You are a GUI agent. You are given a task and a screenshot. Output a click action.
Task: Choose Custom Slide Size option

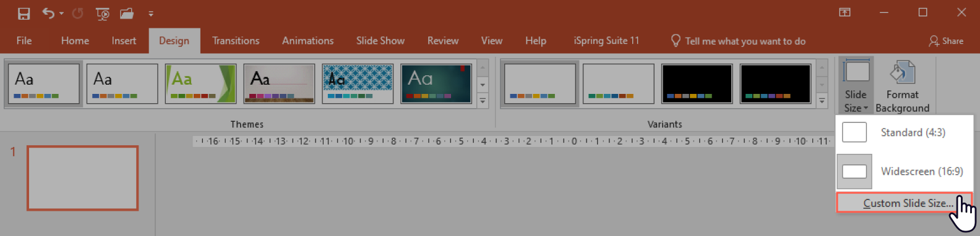click(905, 203)
